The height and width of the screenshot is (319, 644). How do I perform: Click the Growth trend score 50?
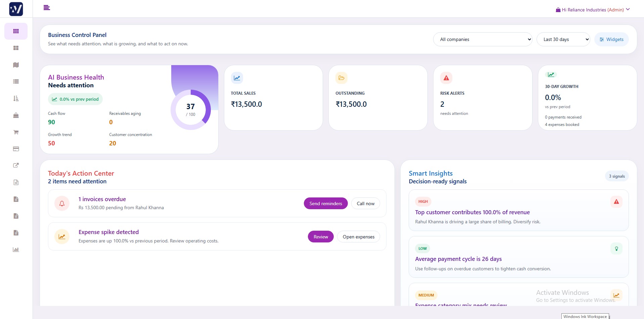[x=51, y=143]
